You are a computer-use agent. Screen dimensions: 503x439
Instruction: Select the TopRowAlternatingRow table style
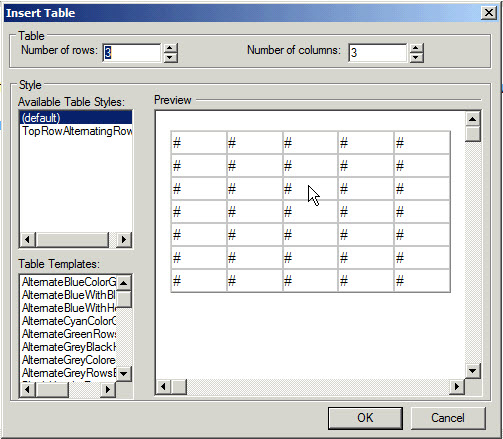click(76, 131)
